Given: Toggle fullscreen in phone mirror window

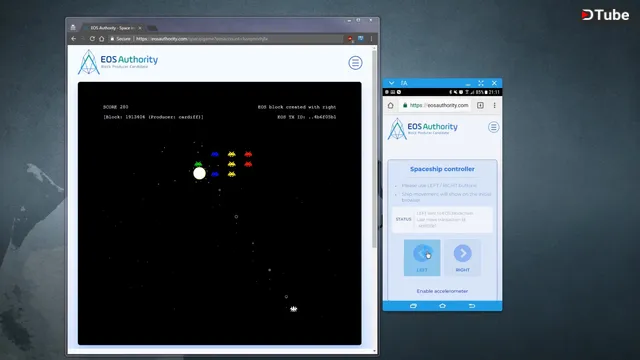Looking at the screenshot, I should 481,83.
